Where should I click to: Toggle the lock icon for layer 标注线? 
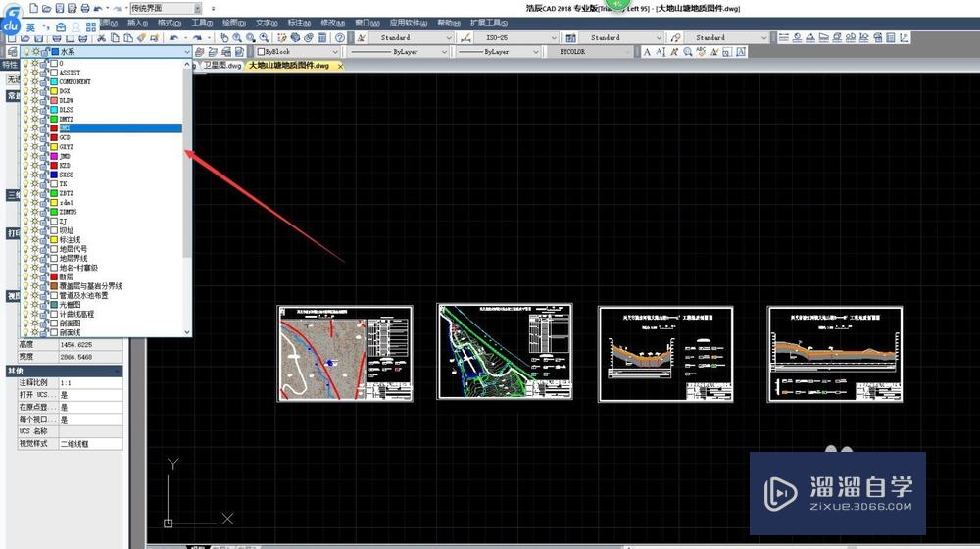[44, 240]
